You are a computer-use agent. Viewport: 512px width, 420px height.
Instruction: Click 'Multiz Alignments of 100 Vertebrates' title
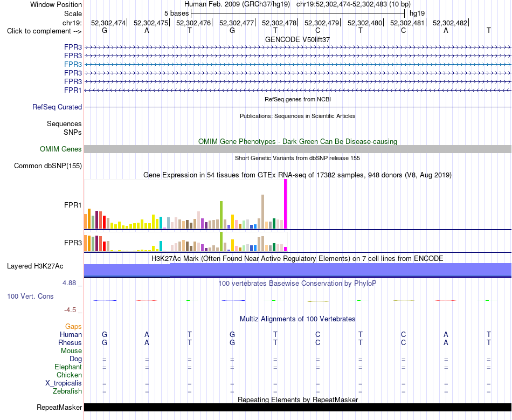click(x=297, y=319)
